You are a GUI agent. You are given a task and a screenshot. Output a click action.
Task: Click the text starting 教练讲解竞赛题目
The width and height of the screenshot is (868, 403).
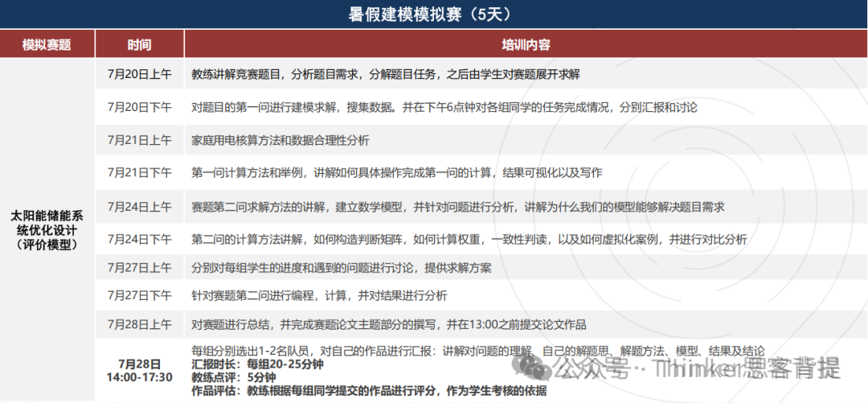point(386,74)
